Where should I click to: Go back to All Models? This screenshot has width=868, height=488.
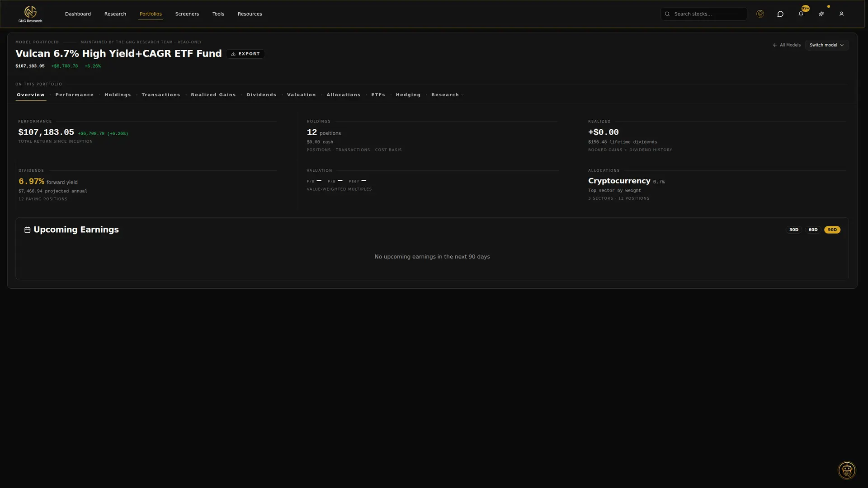pos(787,45)
